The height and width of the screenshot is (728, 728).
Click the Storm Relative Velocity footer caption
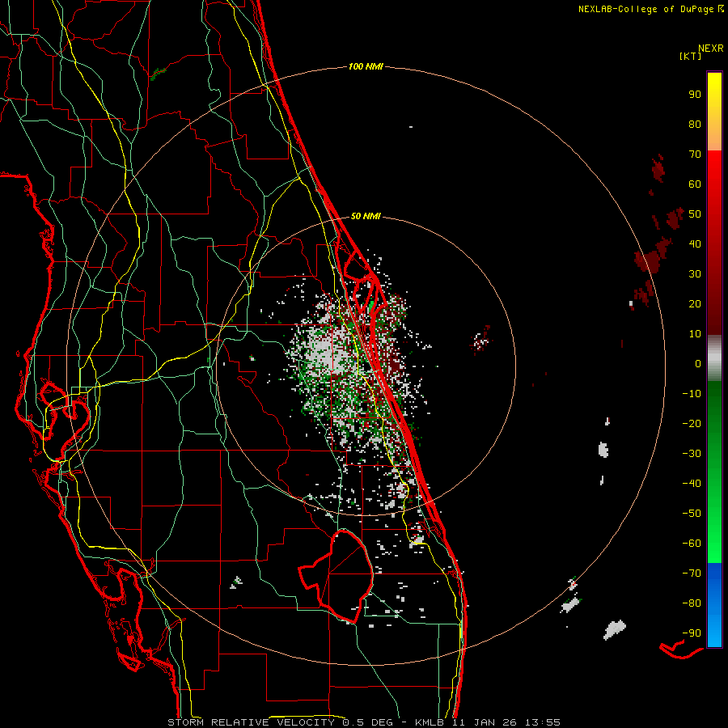tap(363, 722)
